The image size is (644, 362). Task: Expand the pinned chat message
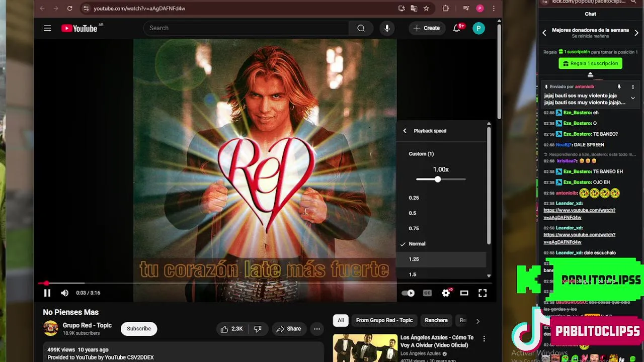633,98
